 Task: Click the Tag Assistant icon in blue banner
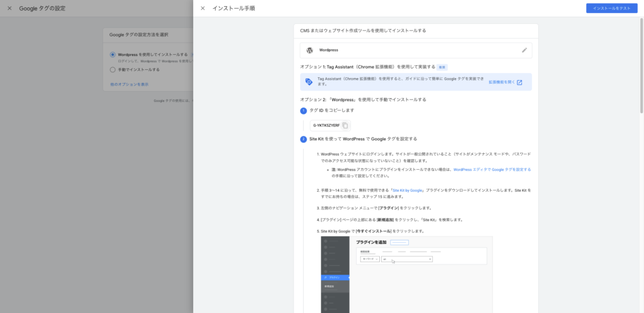coord(309,82)
